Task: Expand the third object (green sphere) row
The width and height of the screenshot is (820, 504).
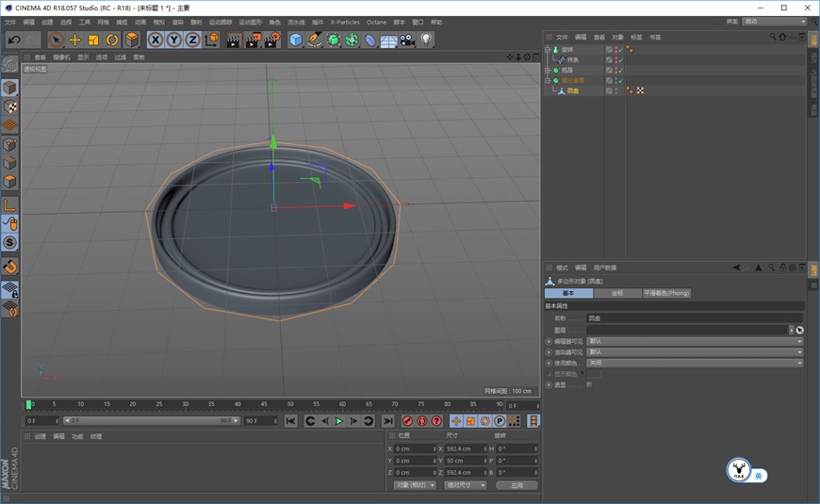Action: (548, 70)
